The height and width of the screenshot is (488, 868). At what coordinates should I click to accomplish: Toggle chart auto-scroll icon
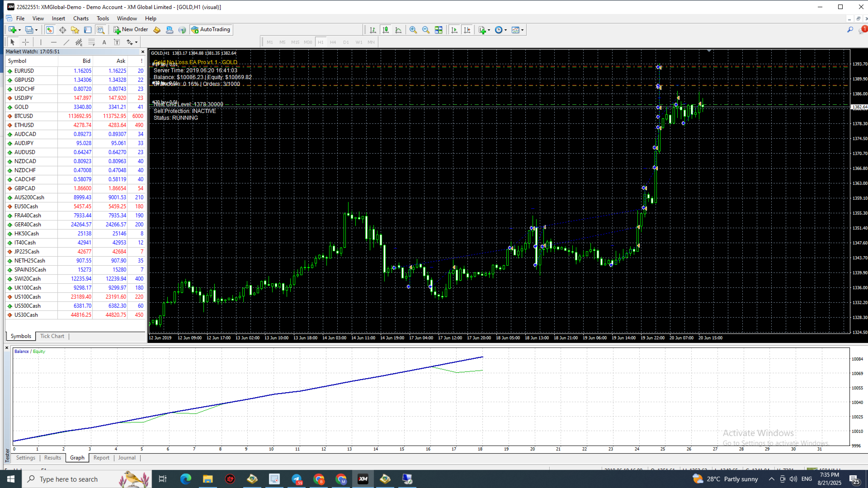click(x=454, y=30)
